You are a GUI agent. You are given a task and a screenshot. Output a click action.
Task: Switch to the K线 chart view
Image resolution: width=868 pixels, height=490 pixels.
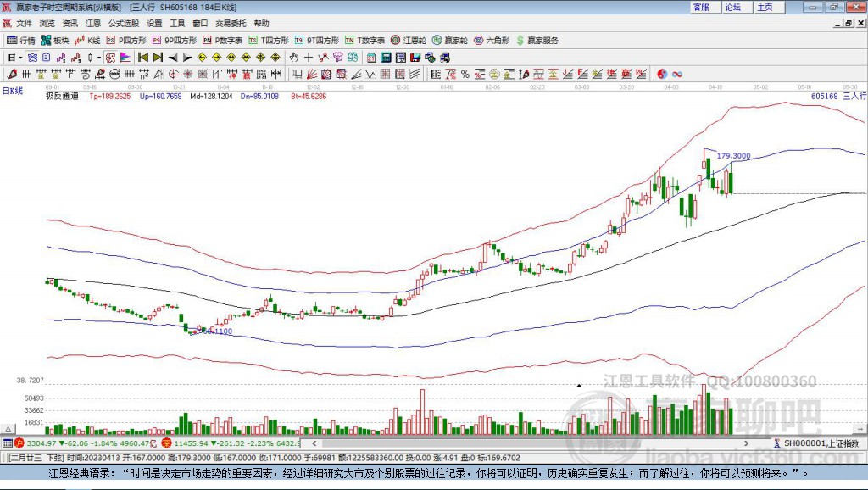click(87, 40)
